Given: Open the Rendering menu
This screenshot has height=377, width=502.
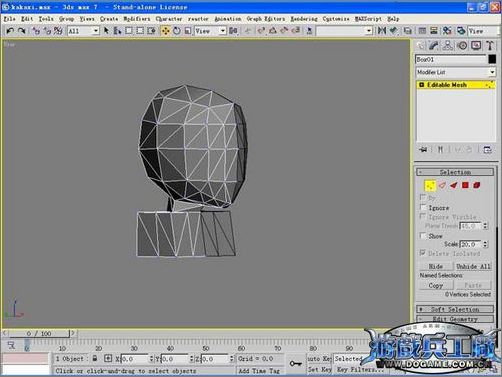Looking at the screenshot, I should [304, 19].
